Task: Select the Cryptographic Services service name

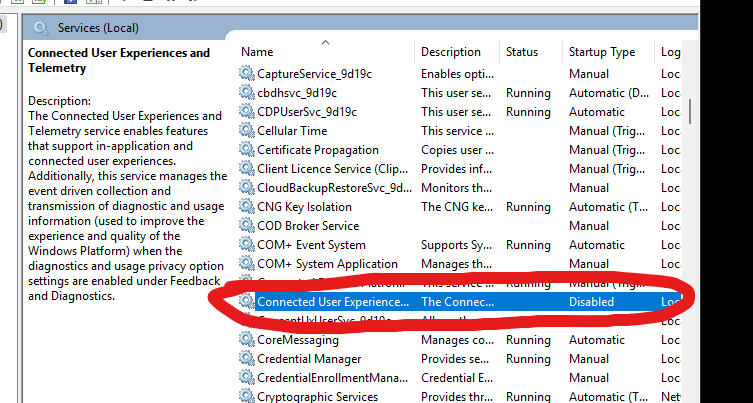Action: 317,397
